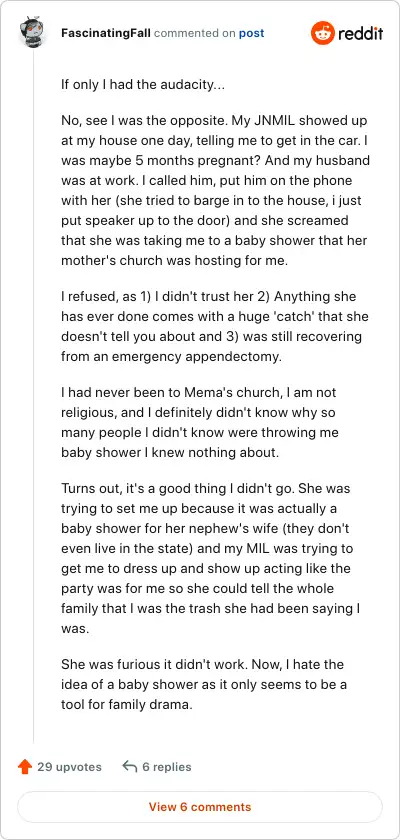Click the gray "commented on" text
400x840 pixels.
(x=195, y=33)
